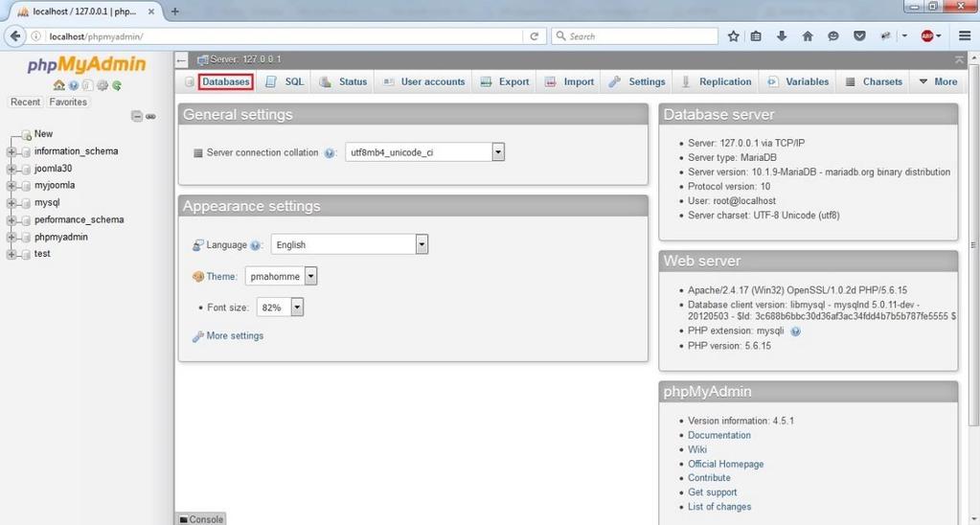Open the Server connection collation dropdown
980x525 pixels.
[x=425, y=152]
